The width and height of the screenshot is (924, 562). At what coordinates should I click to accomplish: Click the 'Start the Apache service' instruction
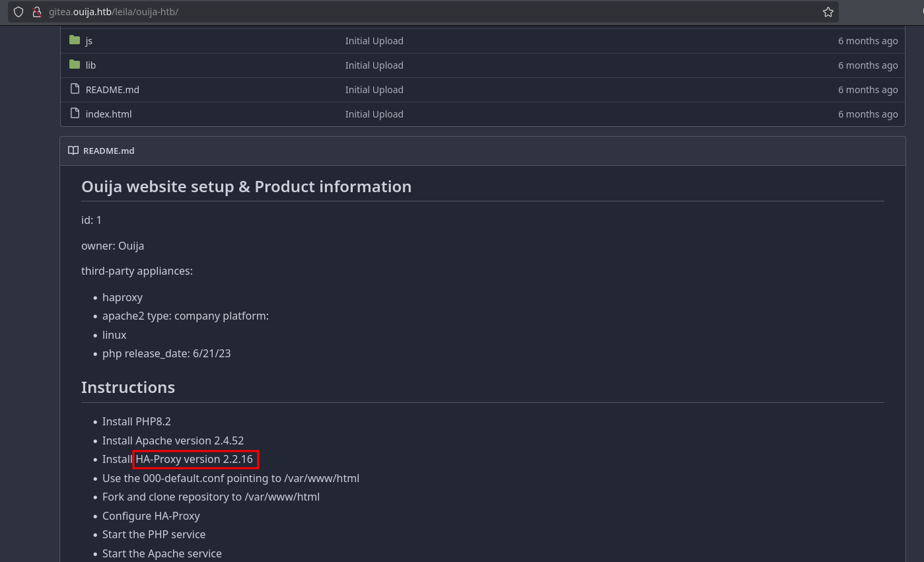click(162, 553)
